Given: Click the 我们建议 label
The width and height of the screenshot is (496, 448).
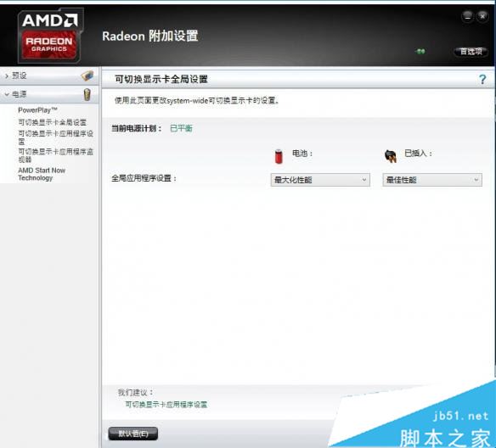Looking at the screenshot, I should 136,392.
